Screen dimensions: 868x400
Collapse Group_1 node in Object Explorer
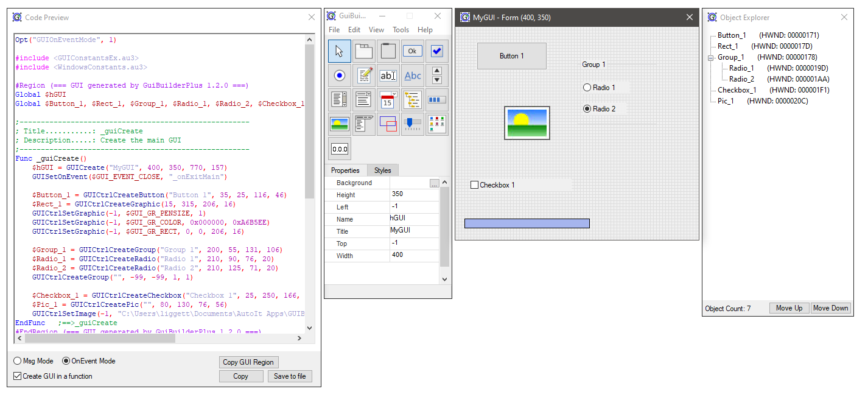coord(710,58)
